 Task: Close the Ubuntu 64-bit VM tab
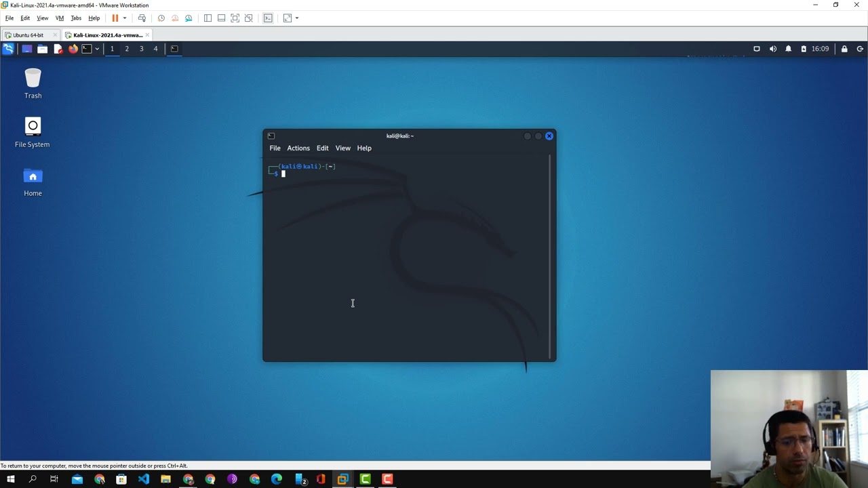point(56,35)
